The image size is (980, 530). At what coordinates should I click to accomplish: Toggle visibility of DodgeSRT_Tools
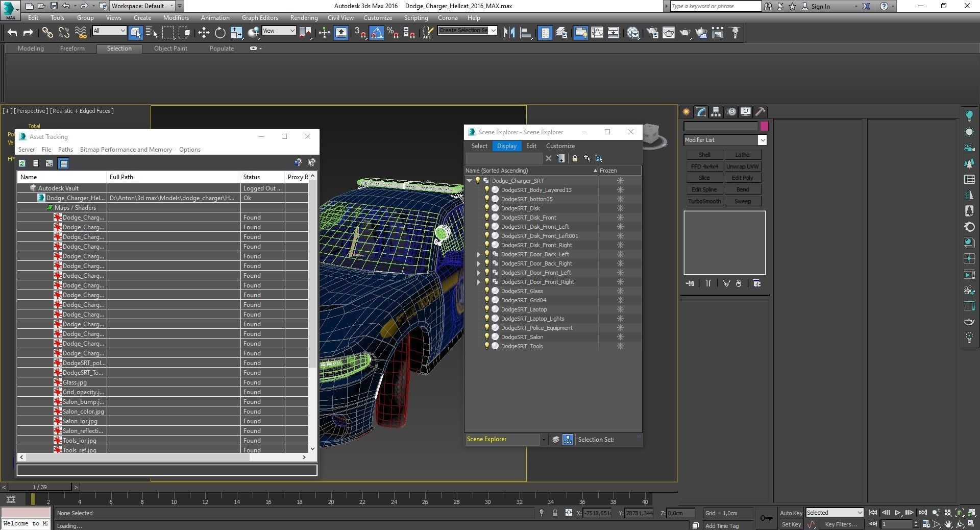(486, 346)
